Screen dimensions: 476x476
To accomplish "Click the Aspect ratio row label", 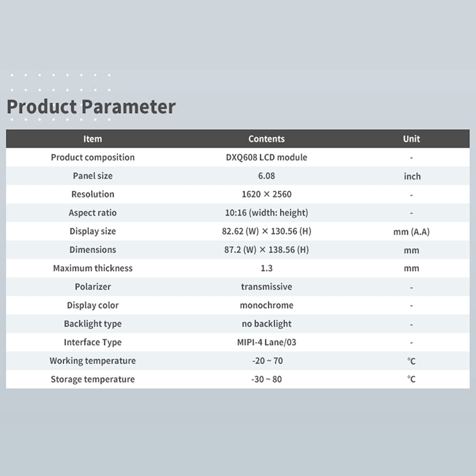I will pos(92,213).
